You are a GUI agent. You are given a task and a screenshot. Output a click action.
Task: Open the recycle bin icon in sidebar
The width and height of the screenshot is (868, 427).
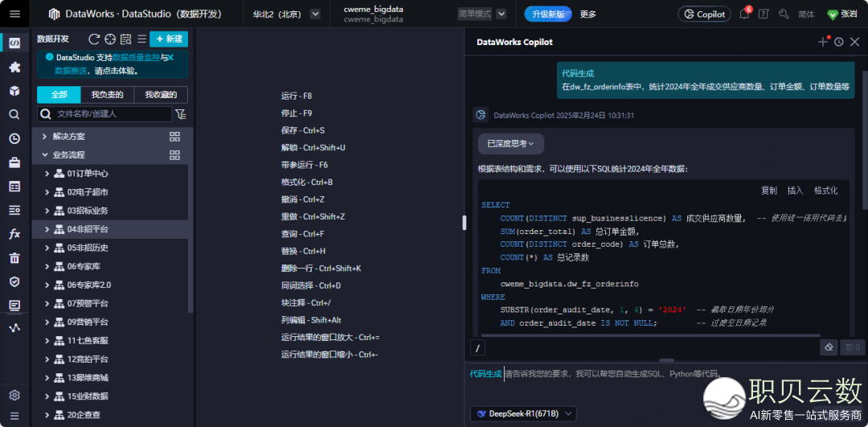15,257
